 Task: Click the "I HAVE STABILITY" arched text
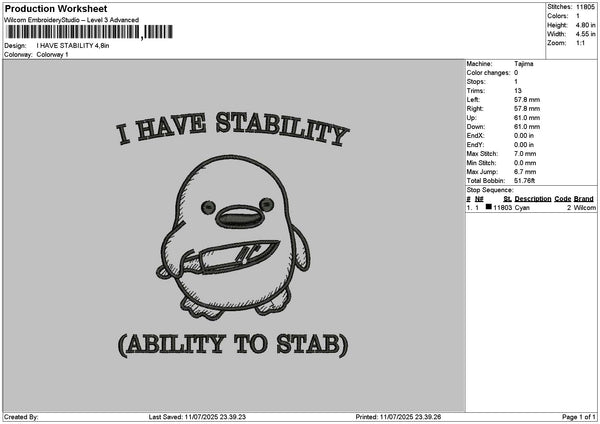[x=233, y=129]
